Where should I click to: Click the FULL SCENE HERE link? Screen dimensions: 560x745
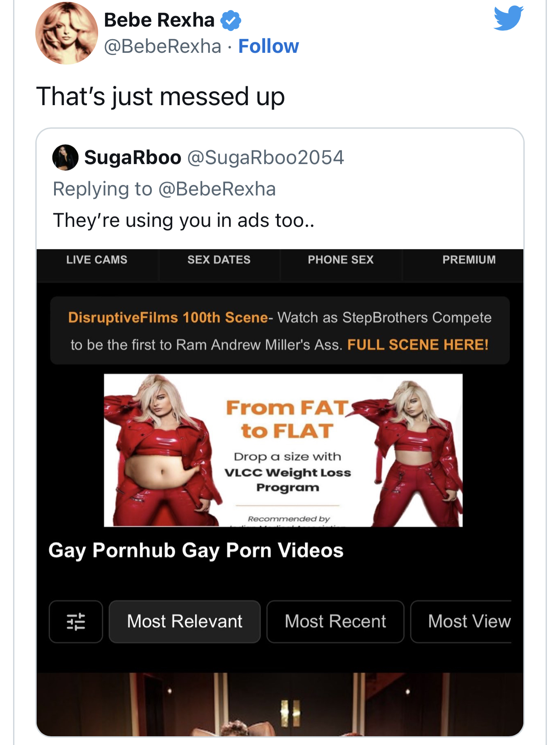[417, 345]
